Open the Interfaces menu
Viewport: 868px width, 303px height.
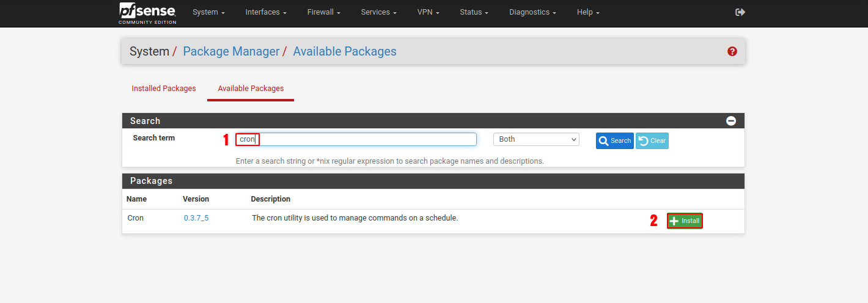coord(266,12)
